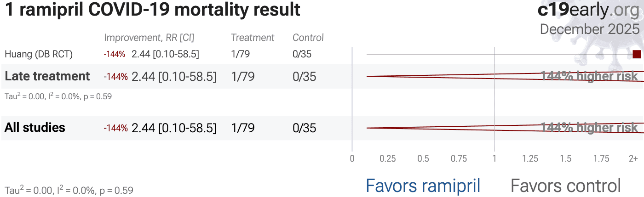Click the Treatment column header
The width and height of the screenshot is (644, 197).
253,38
